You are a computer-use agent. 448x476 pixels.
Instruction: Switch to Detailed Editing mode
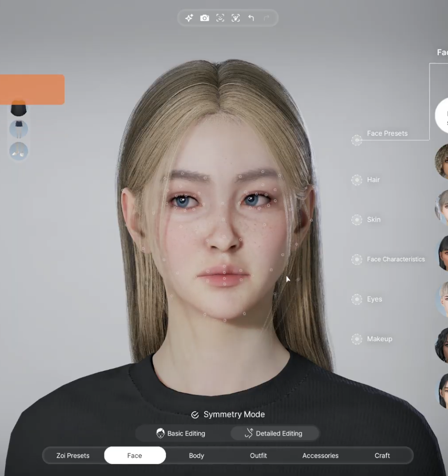(274, 433)
